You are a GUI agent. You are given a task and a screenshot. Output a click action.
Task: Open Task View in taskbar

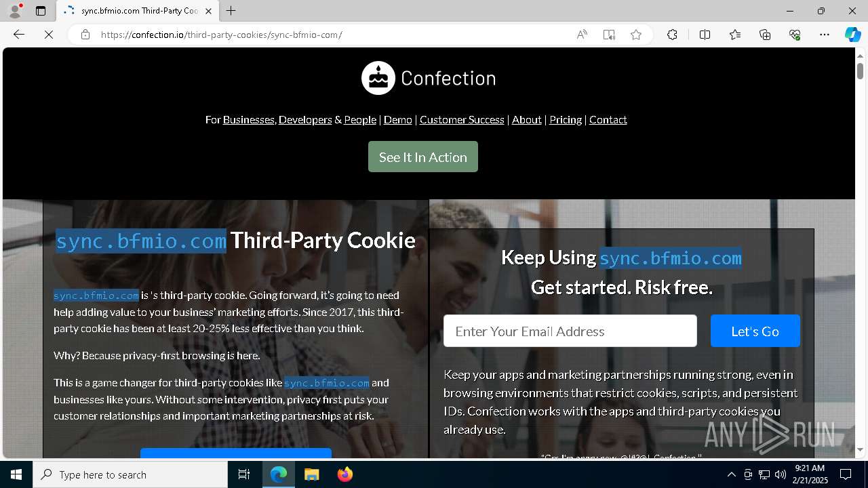[x=244, y=474]
